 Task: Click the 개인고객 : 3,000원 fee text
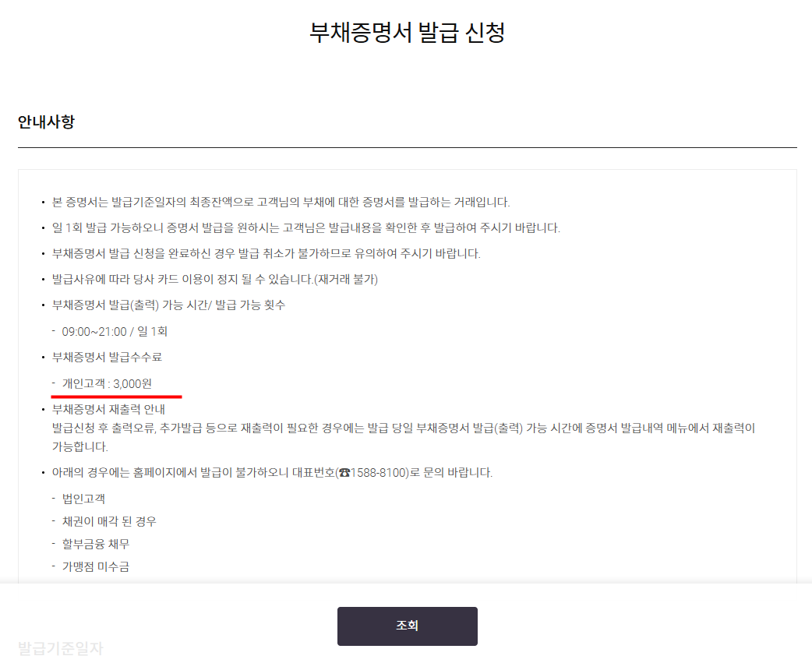tap(107, 383)
